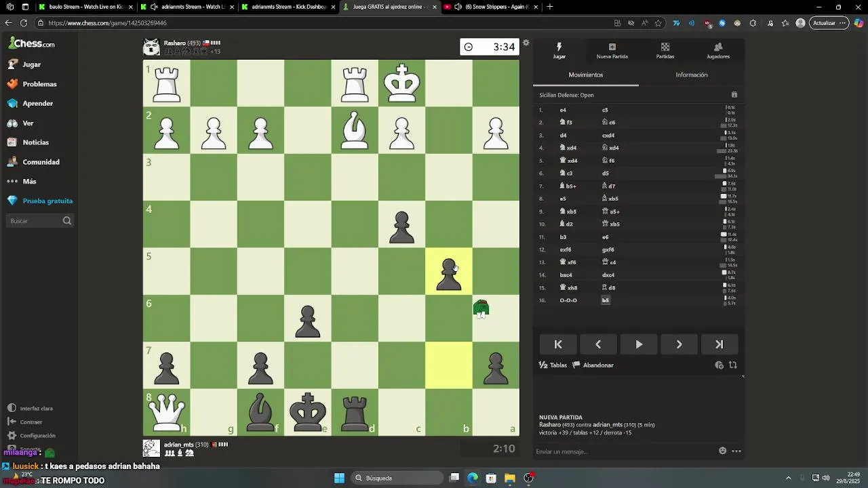This screenshot has width=868, height=488.
Task: Select move O-O-O in move list
Action: [x=568, y=300]
